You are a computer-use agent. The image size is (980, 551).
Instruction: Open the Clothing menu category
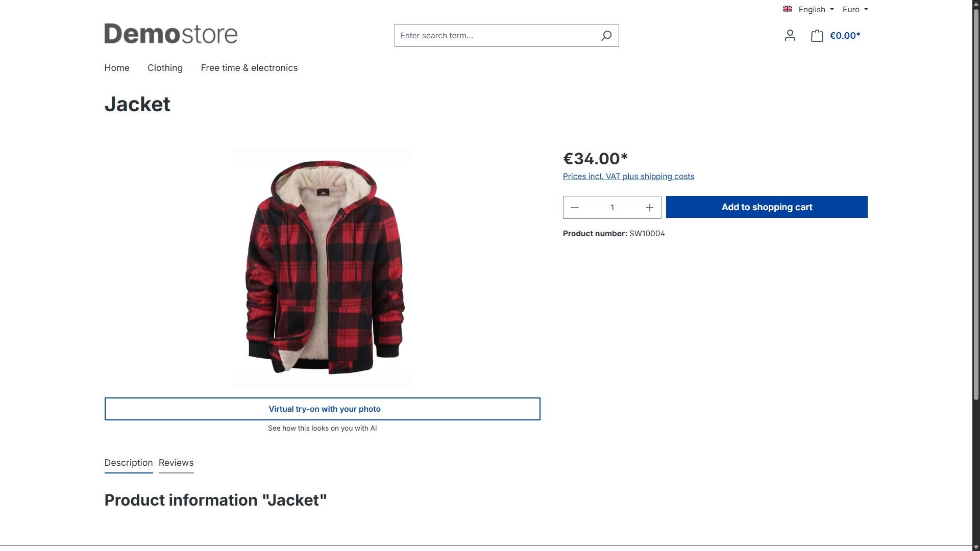tap(165, 68)
